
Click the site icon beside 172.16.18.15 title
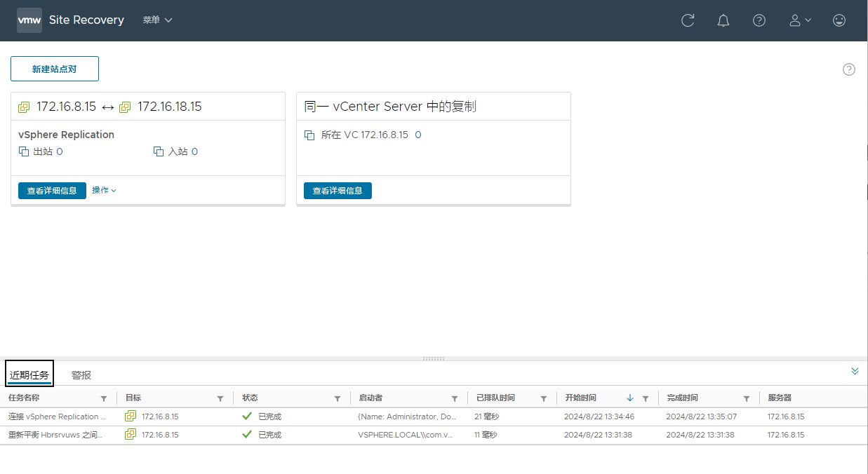[x=126, y=107]
